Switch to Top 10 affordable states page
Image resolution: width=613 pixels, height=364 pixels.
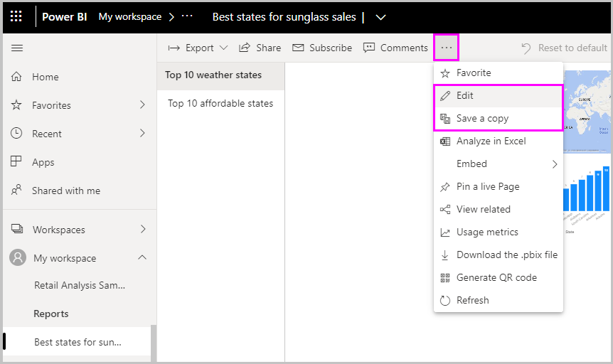pos(221,104)
